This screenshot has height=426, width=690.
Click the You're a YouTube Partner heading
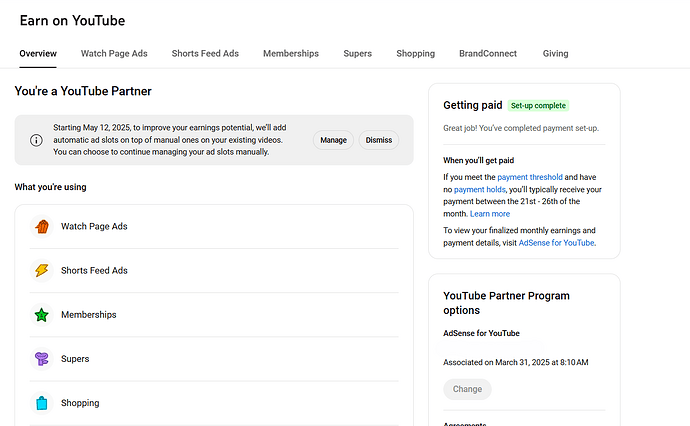83,91
